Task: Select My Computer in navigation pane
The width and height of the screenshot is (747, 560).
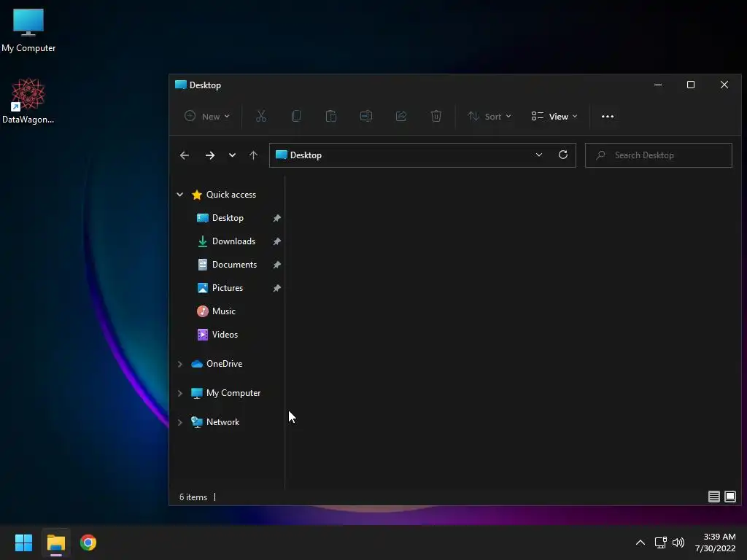Action: [233, 393]
